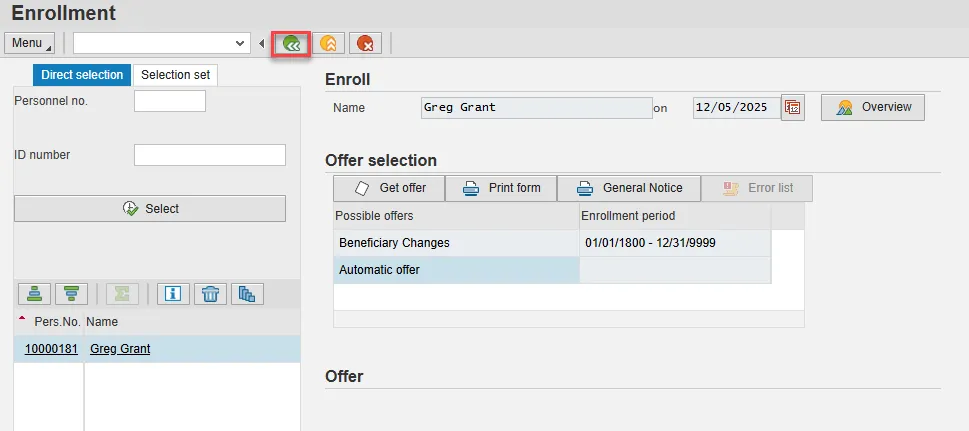
Task: Open the command field dropdown
Action: [239, 43]
